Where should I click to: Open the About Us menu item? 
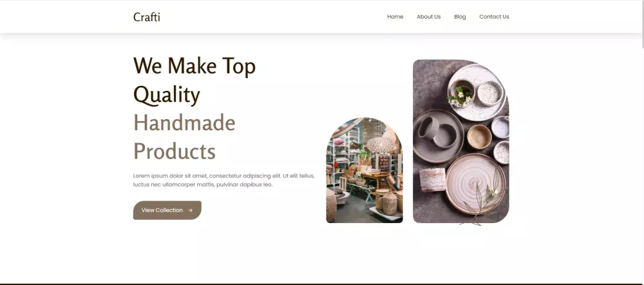pos(428,17)
